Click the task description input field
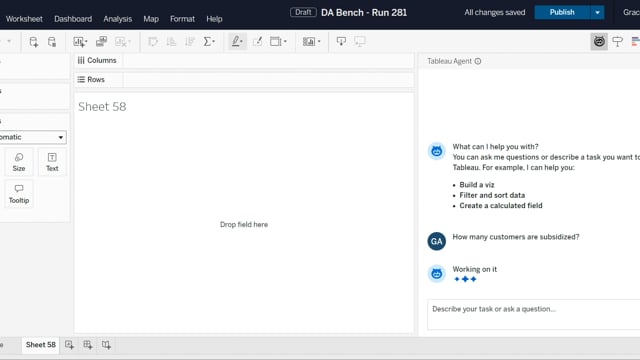 533,314
